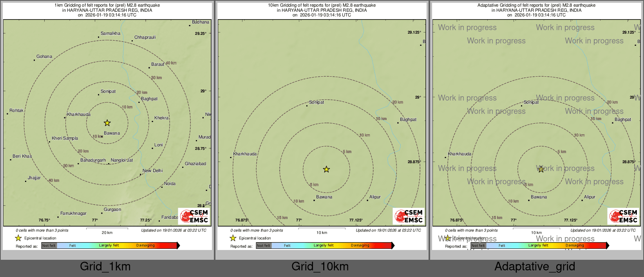
Task: Select the Rohtak town label
Action: point(16,111)
